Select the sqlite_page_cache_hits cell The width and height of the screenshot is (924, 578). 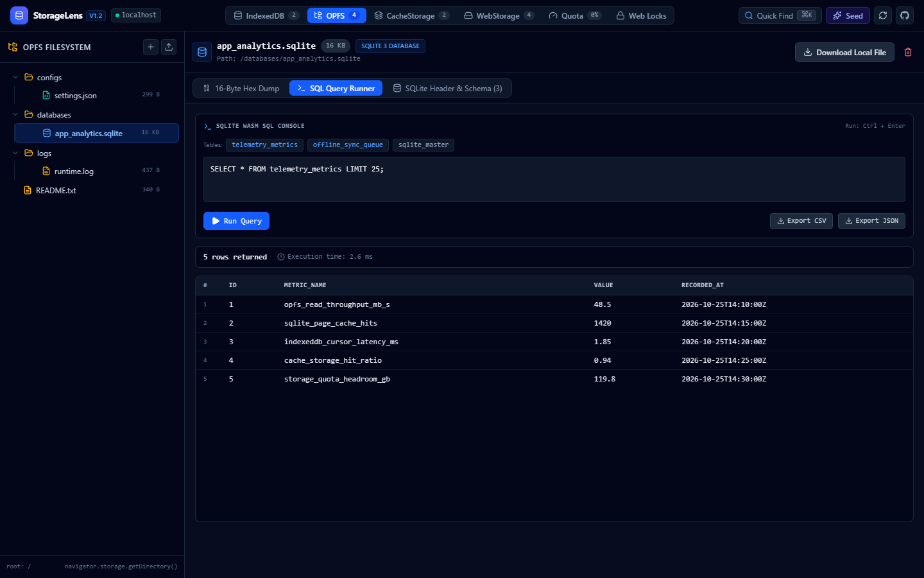point(330,323)
